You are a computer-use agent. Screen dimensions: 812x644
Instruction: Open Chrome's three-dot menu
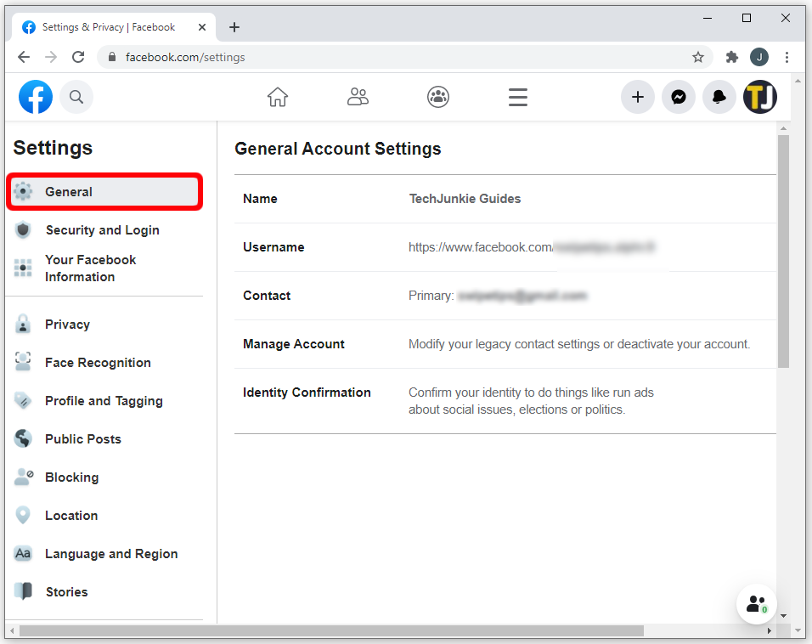pyautogui.click(x=787, y=57)
